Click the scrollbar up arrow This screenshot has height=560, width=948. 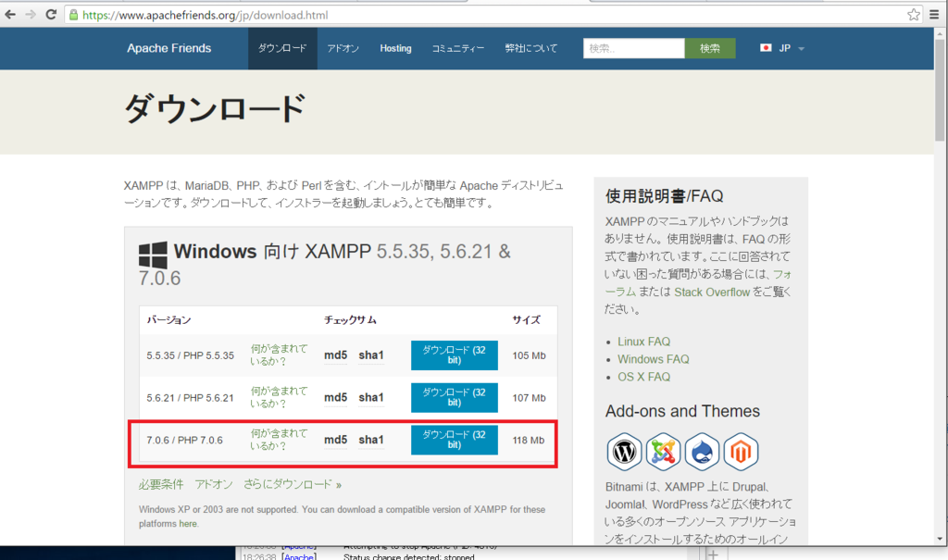click(x=939, y=32)
